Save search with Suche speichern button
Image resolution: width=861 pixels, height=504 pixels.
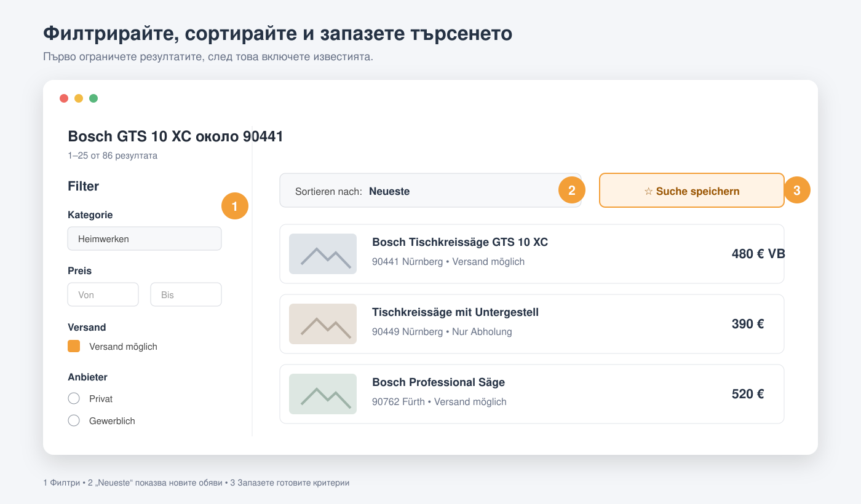[692, 191]
